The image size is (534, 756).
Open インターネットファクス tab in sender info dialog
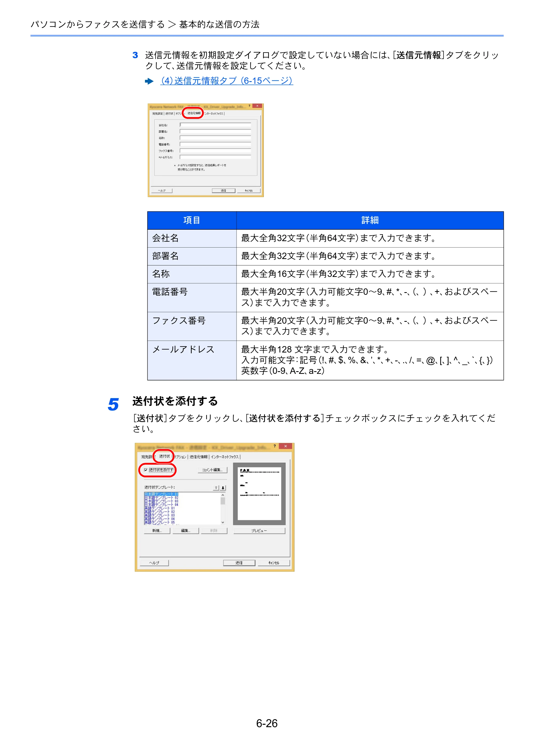(214, 113)
